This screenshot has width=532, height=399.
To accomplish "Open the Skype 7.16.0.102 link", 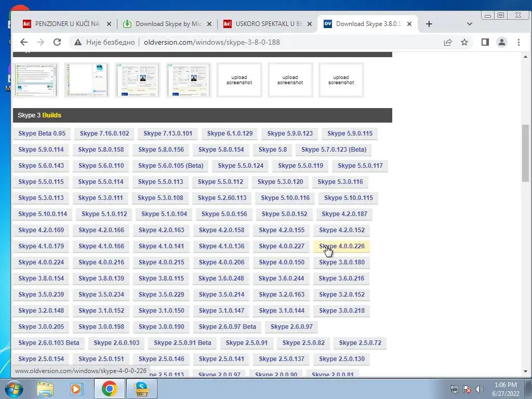I will point(104,134).
